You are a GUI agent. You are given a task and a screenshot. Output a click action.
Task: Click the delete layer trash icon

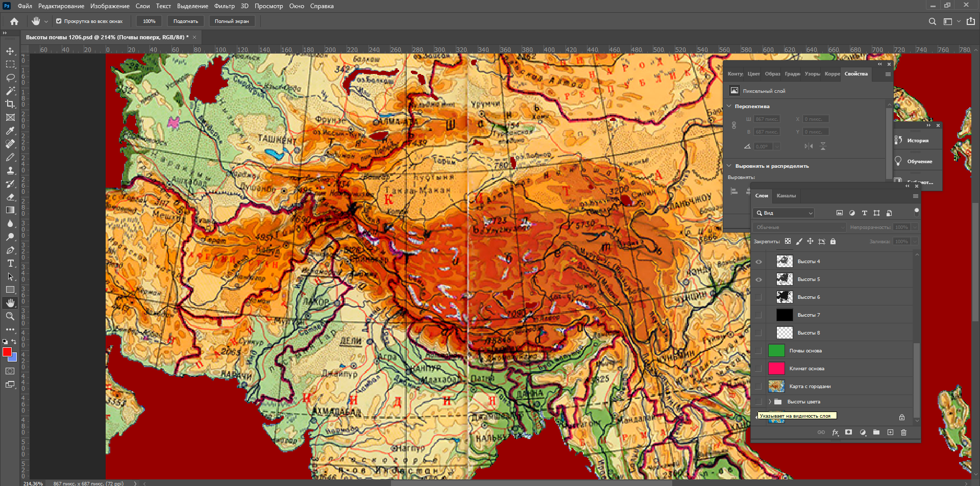pyautogui.click(x=903, y=432)
